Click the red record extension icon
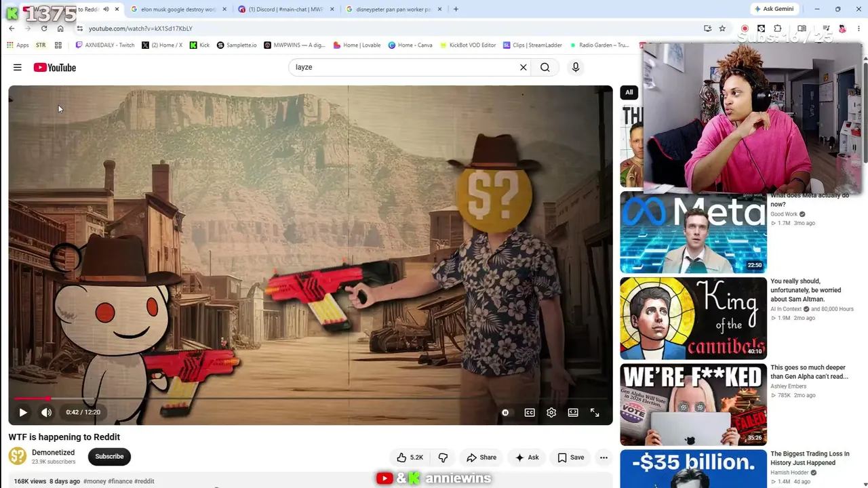 tap(745, 28)
